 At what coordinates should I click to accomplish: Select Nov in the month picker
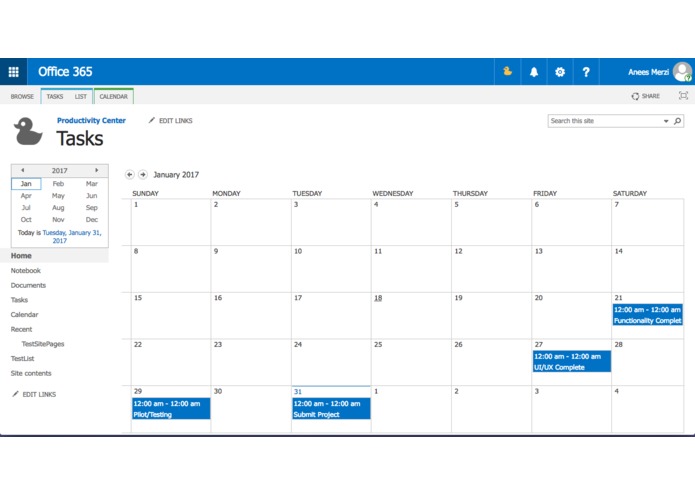[59, 220]
